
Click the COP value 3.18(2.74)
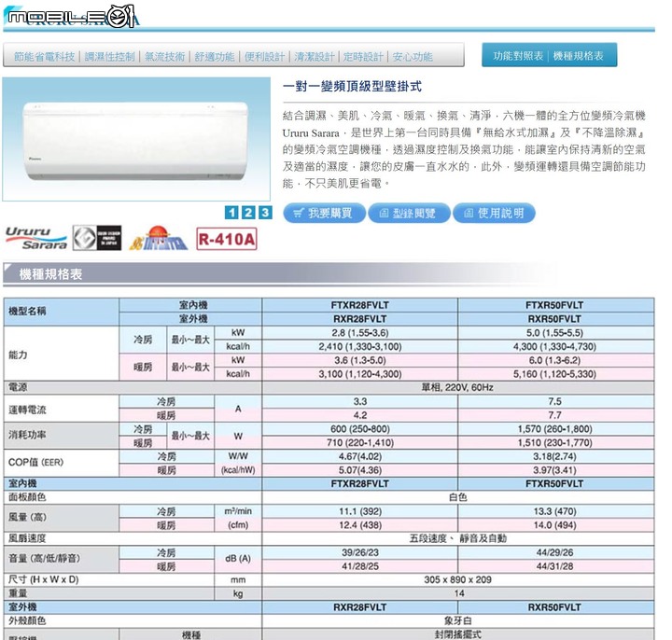[x=554, y=456]
